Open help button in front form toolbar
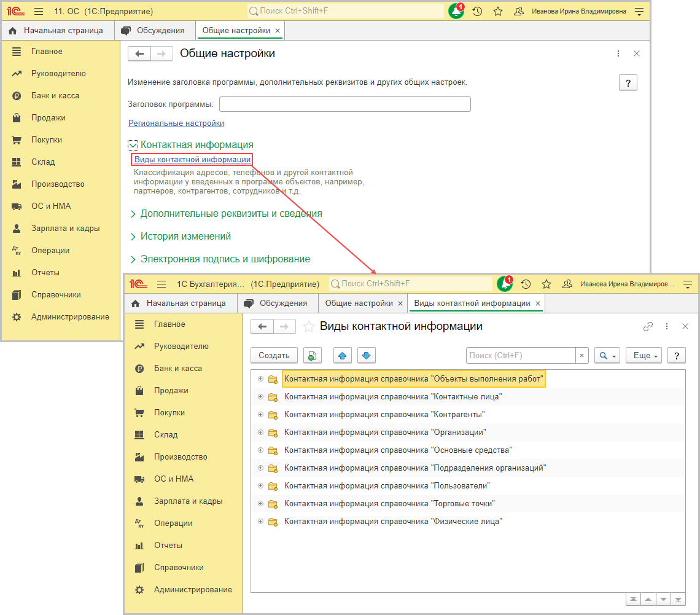Viewport: 700px width, 615px height. coord(676,356)
